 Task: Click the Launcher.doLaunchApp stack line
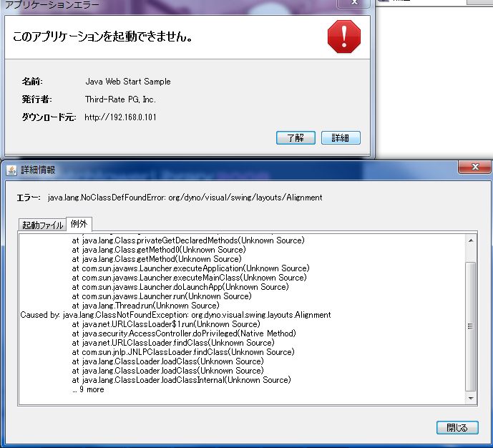(x=180, y=287)
